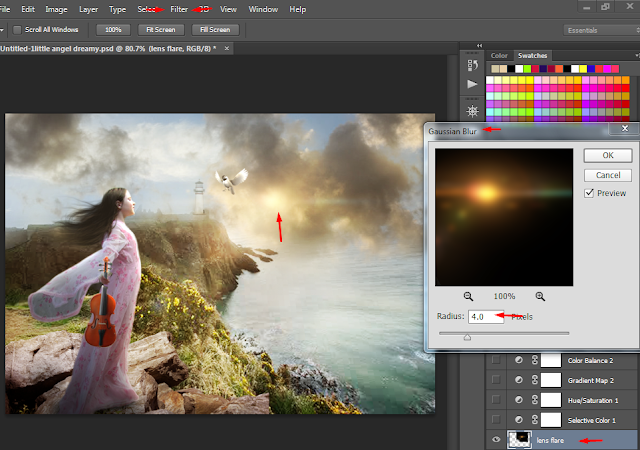The width and height of the screenshot is (640, 450).
Task: Pick the yellow swatch in recent colors row
Action: click(x=583, y=69)
